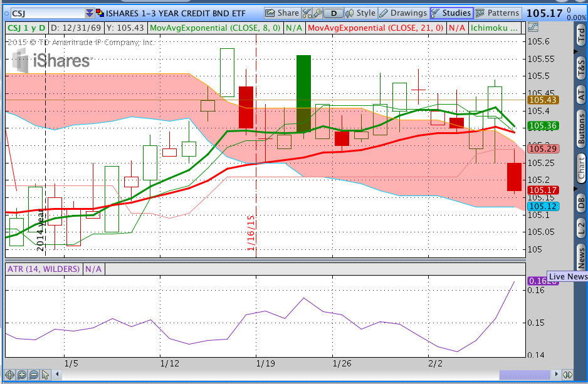588x384 pixels.
Task: Open the DB sidebar tab
Action: coord(581,203)
